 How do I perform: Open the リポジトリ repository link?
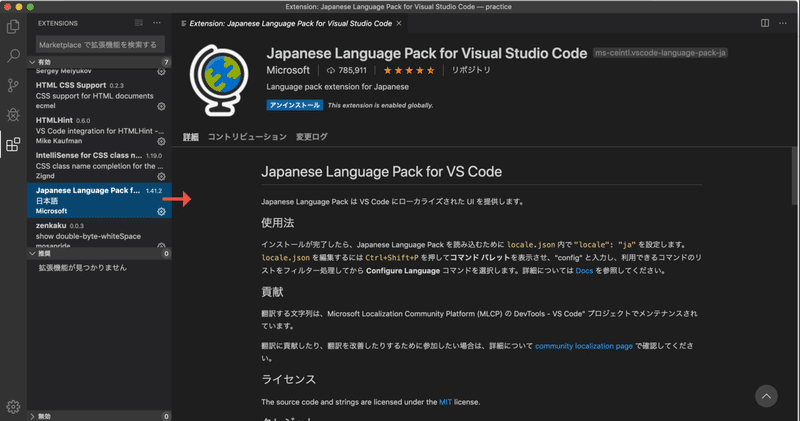pos(470,70)
